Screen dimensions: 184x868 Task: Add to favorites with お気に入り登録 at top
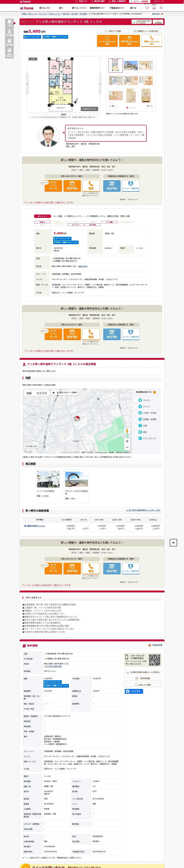[x=113, y=31]
